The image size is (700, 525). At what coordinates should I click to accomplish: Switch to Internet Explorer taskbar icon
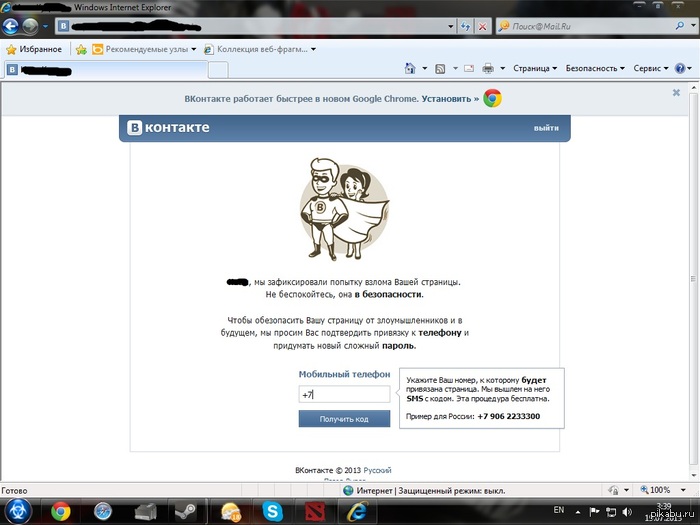click(358, 512)
